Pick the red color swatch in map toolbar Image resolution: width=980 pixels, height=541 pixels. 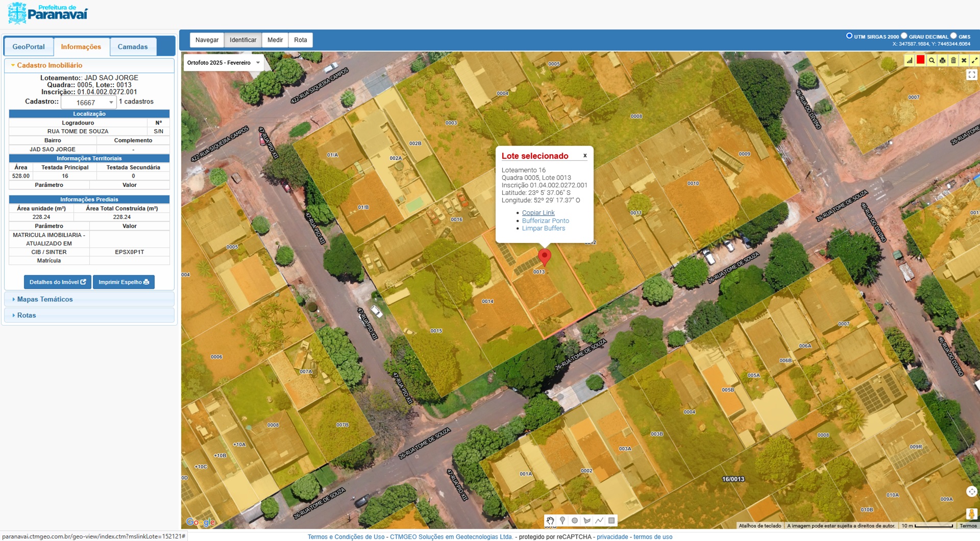pyautogui.click(x=920, y=60)
